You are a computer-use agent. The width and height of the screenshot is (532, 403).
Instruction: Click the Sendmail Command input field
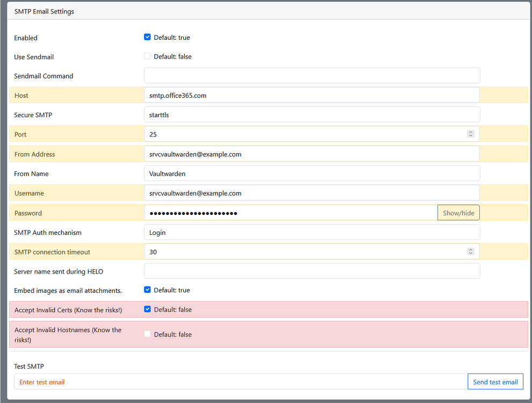(x=312, y=75)
